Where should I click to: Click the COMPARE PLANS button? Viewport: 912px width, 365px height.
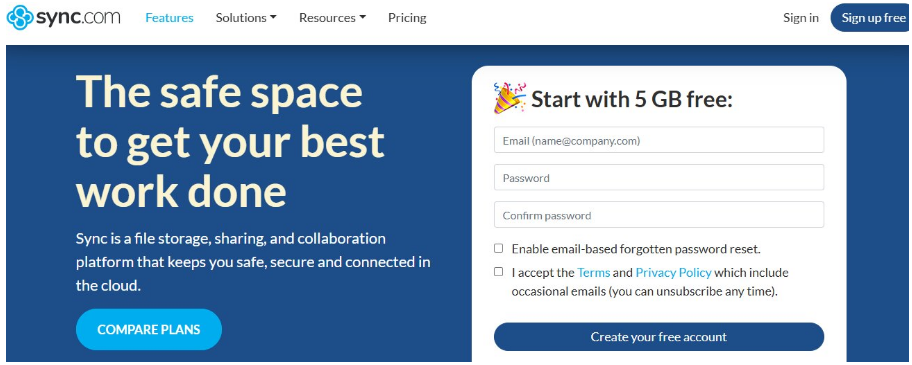tap(149, 330)
